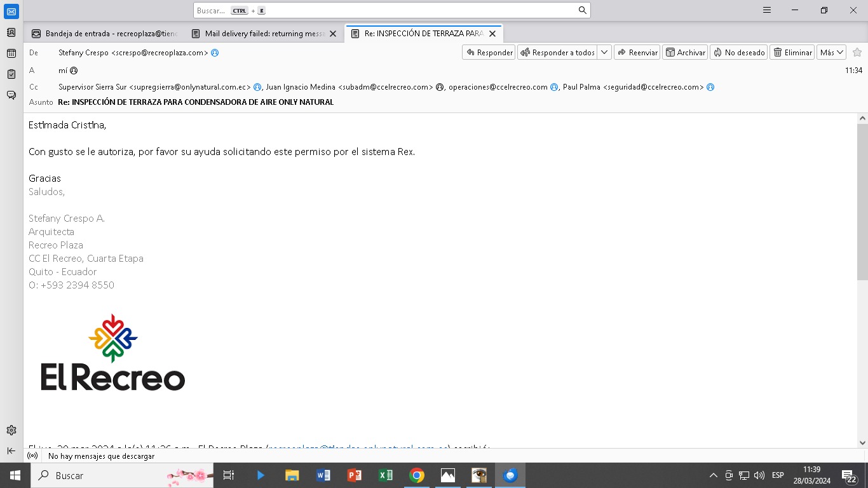Viewport: 868px width, 488px height.
Task: Open the Thunderbird hamburger app menu
Action: click(x=767, y=10)
